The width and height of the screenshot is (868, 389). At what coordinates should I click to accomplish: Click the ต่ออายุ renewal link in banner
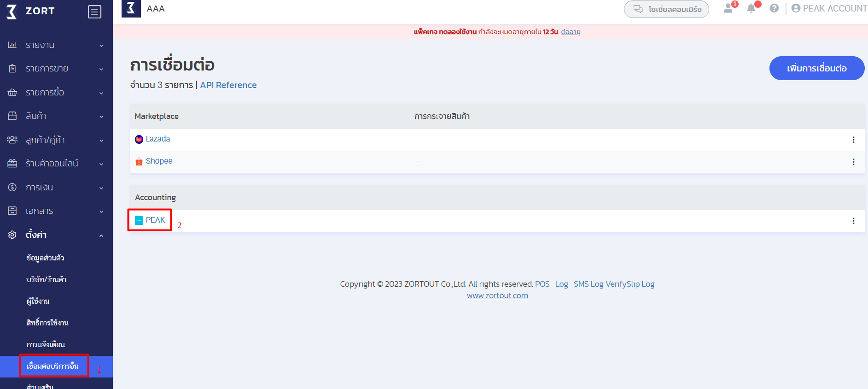point(571,32)
